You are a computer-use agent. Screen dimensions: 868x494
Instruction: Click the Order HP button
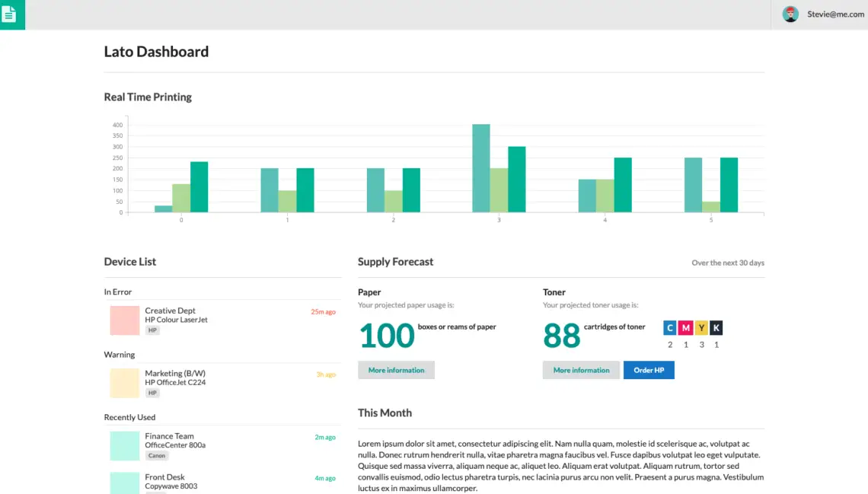tap(649, 370)
